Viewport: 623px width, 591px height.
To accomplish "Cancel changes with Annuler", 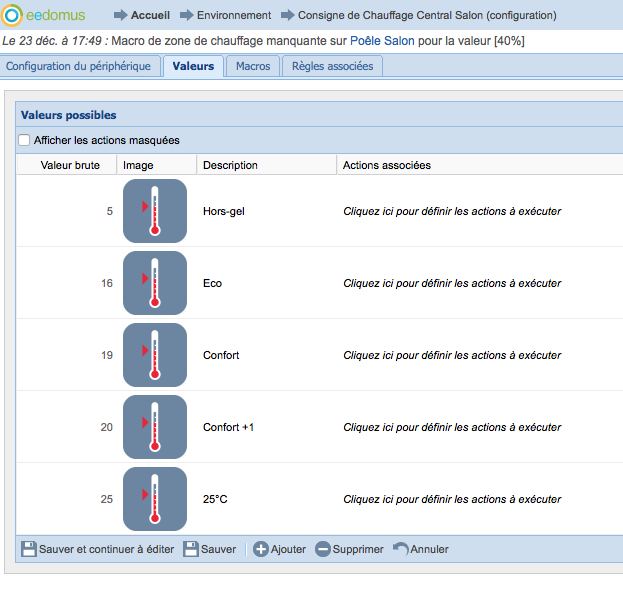I will [420, 549].
